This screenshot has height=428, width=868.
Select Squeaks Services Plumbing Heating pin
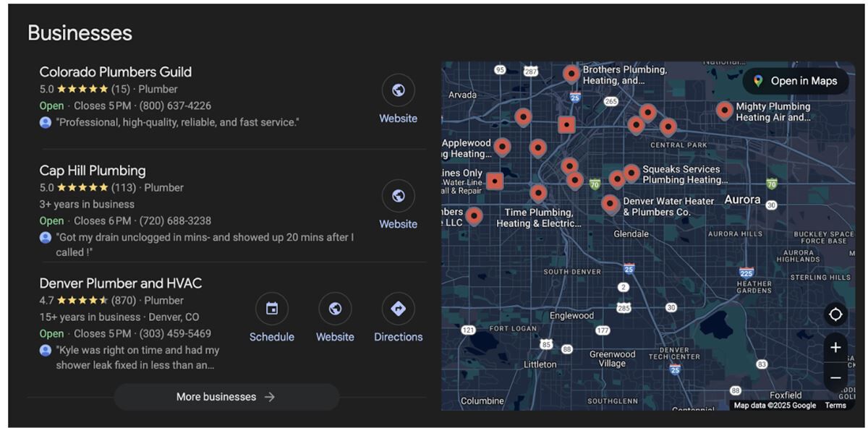(x=631, y=173)
